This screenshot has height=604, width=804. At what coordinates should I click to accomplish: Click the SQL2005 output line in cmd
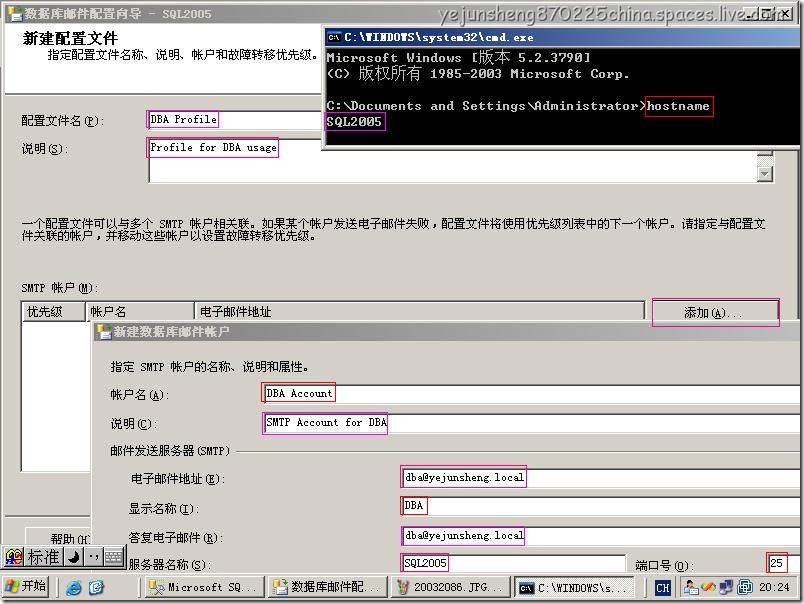tap(354, 122)
